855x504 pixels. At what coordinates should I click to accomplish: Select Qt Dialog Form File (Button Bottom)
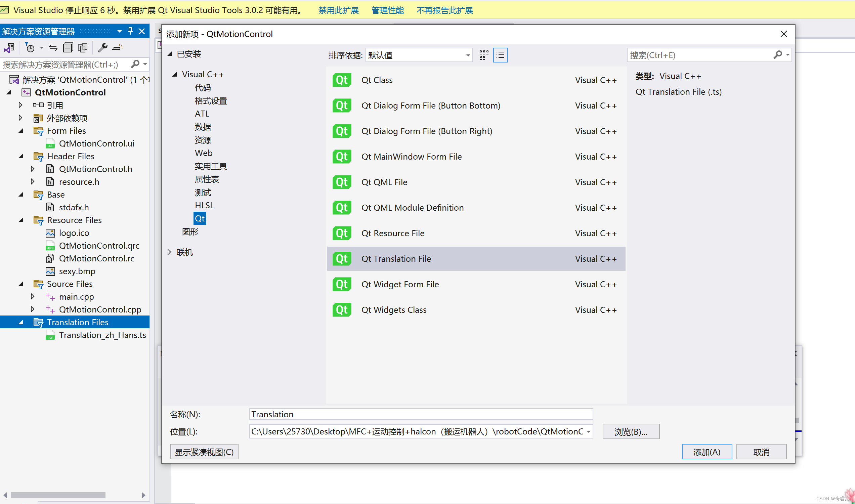tap(476, 106)
